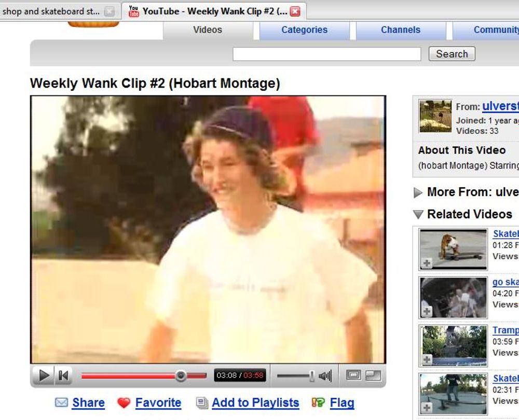Image resolution: width=519 pixels, height=420 pixels.
Task: Click the '(hobart Montage) Starring' description text
Action: click(x=468, y=165)
